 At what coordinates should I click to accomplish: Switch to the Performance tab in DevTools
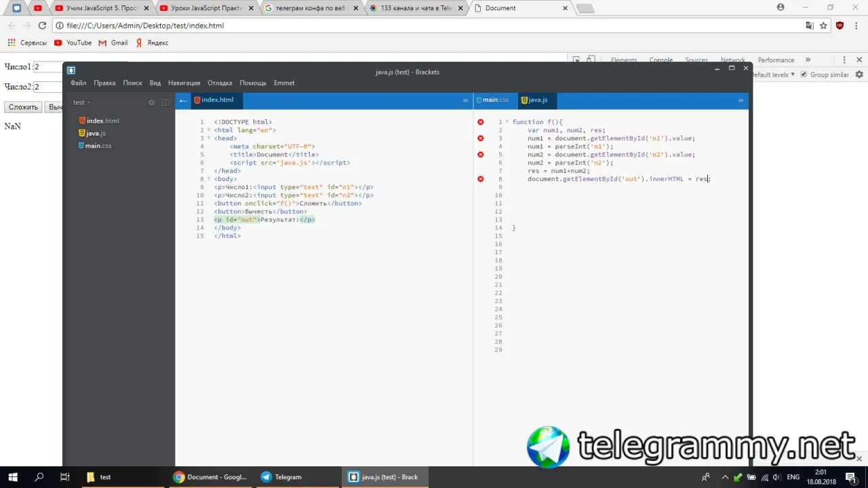coord(776,60)
